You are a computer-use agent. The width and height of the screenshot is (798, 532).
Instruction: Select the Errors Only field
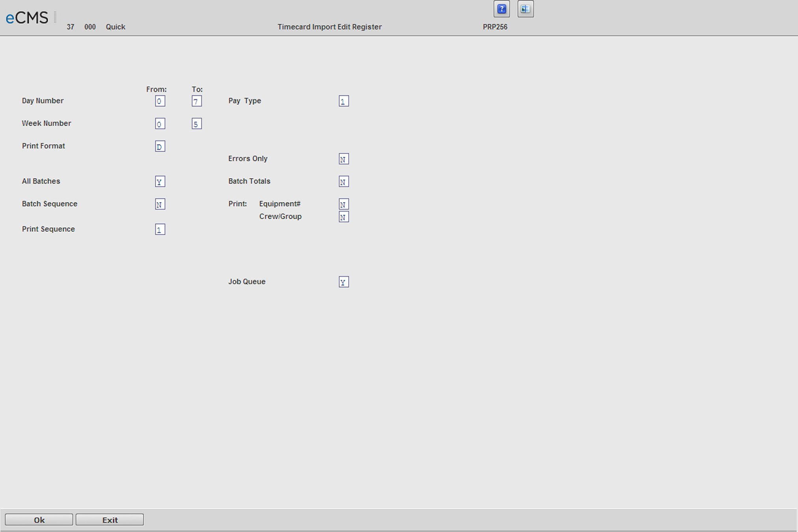tap(344, 159)
